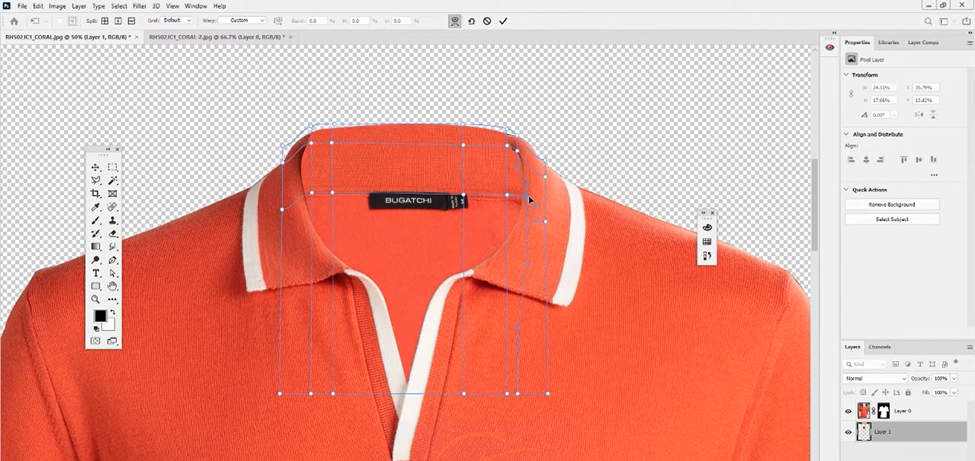Click the Remove Background button
The height and width of the screenshot is (461, 975).
pyautogui.click(x=892, y=204)
